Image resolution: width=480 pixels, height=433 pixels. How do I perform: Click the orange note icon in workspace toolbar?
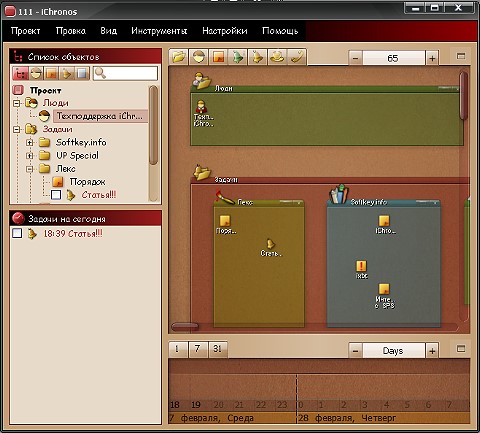coord(218,57)
